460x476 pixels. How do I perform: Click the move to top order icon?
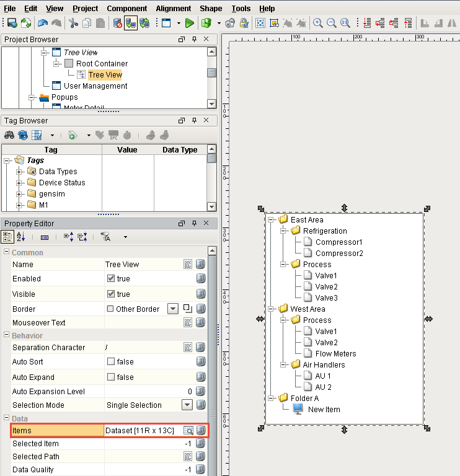[408, 23]
